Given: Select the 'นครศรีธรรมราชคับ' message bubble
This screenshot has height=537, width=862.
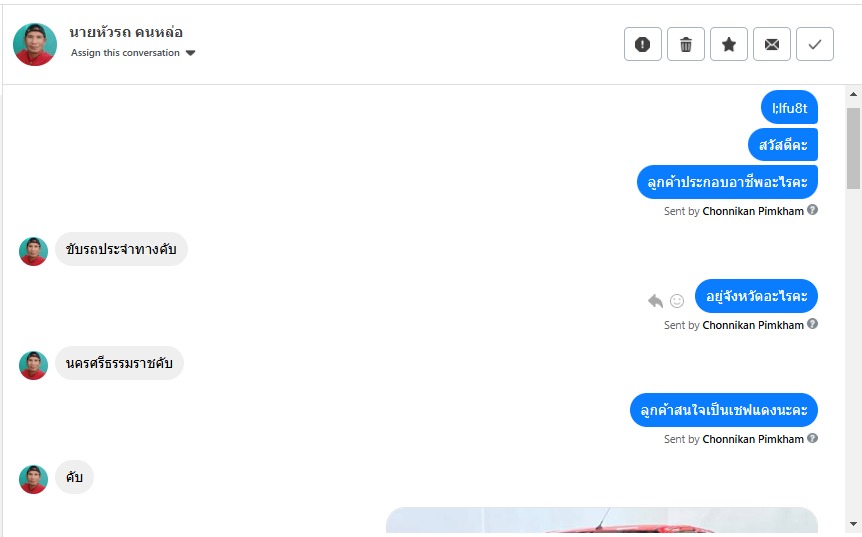Looking at the screenshot, I should pyautogui.click(x=119, y=363).
